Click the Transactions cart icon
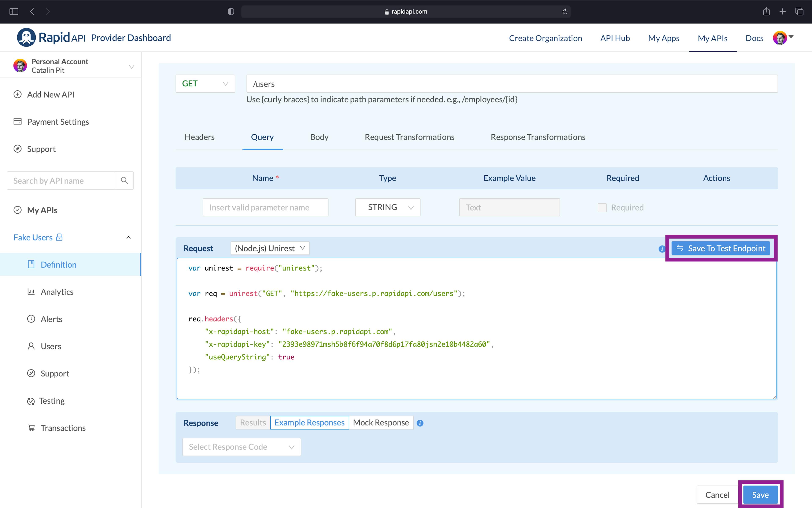Viewport: 812px width, 508px height. tap(31, 428)
